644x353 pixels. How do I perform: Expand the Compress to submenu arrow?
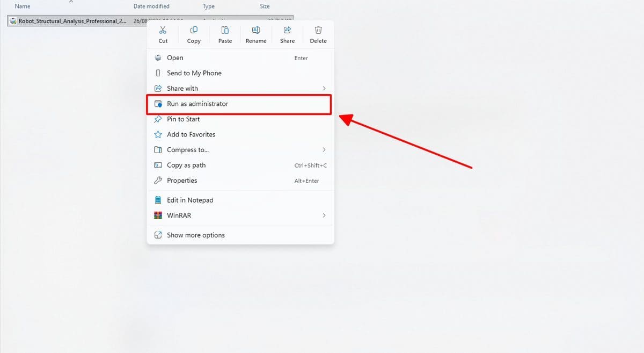tap(324, 150)
